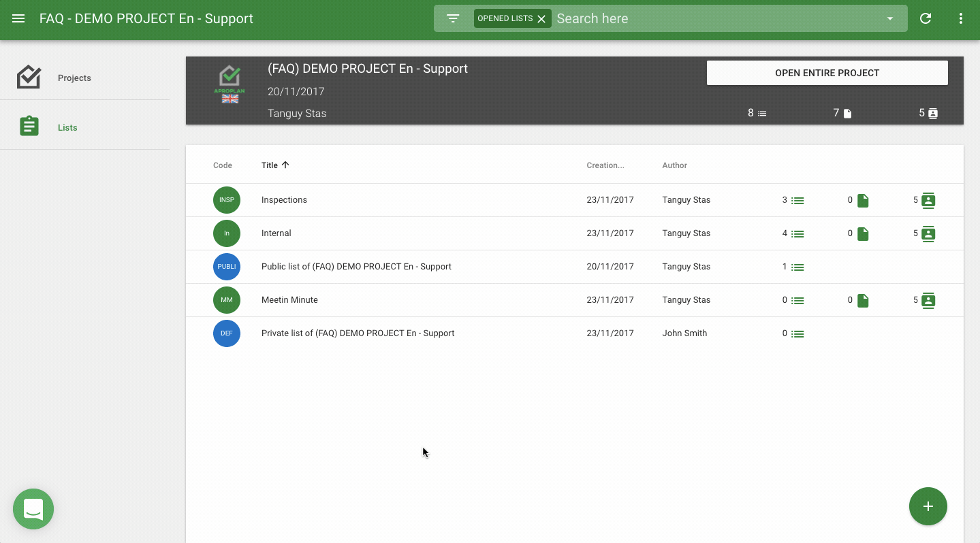Go to Projects in sidebar
Image resolution: width=980 pixels, height=543 pixels.
[x=74, y=78]
